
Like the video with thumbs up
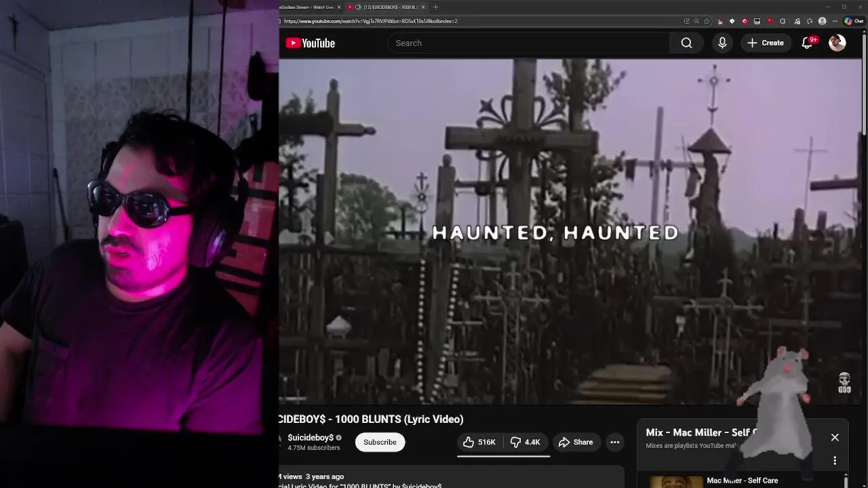pos(479,442)
